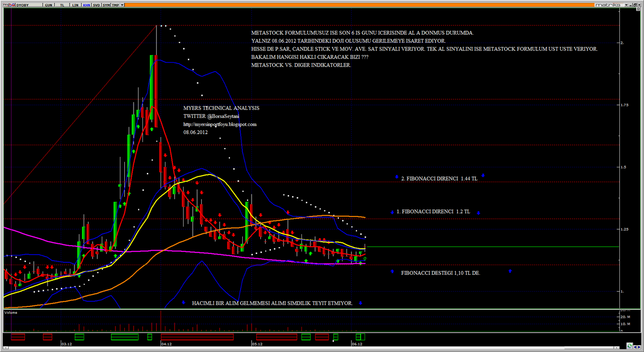Open the dropdown arrow beside the matriks logo
This screenshot has width=644, height=352.
tap(626, 5)
